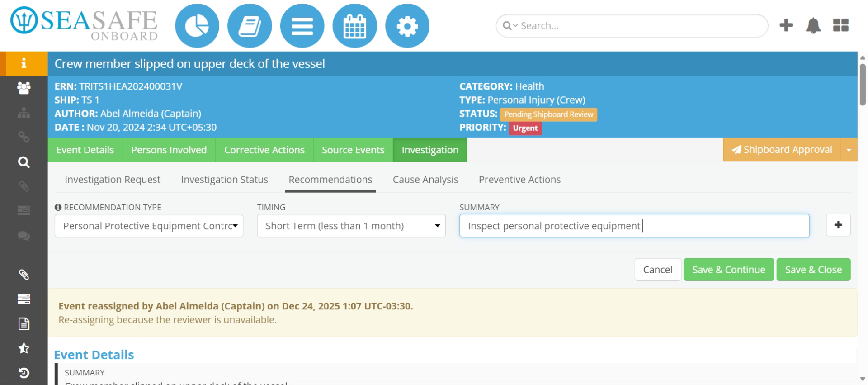Click the event title Crew member slipped
Viewport: 868px width, 385px height.
point(190,64)
